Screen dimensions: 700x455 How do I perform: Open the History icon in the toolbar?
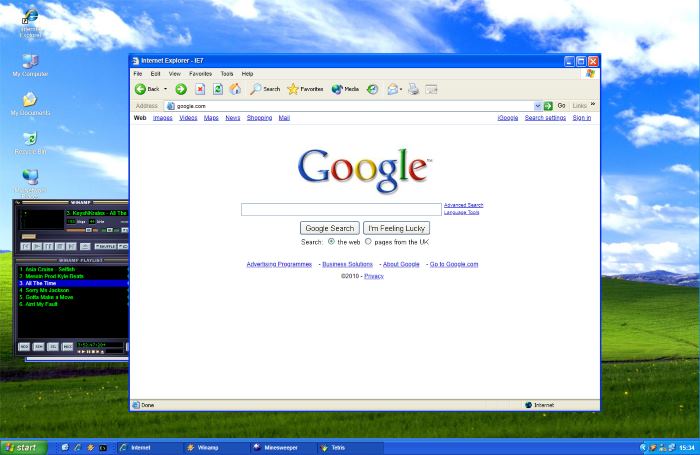click(372, 89)
